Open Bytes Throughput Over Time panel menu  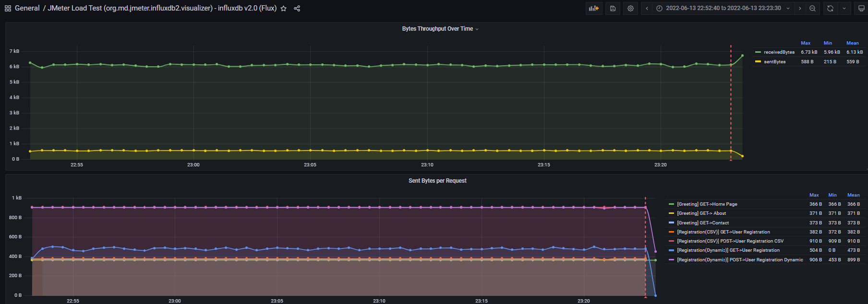(440, 29)
